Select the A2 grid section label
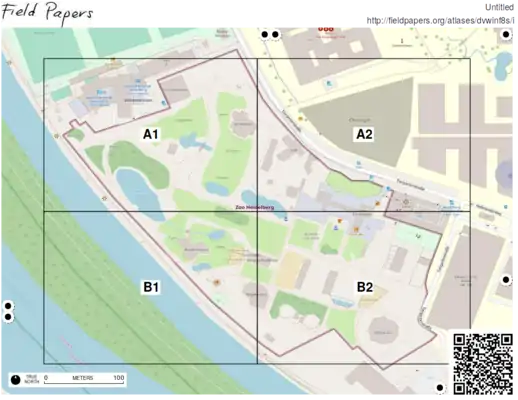 364,134
